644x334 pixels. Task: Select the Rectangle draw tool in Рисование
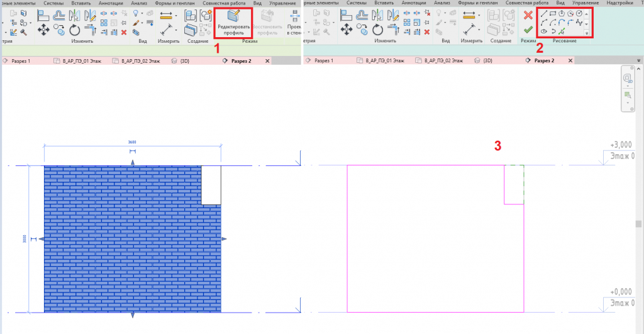coord(553,13)
